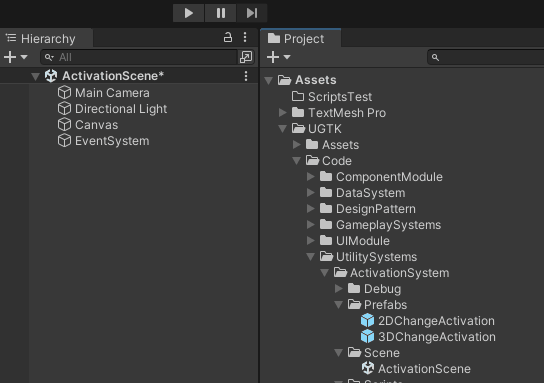Focus the Project search field
The height and width of the screenshot is (383, 544).
(x=486, y=57)
